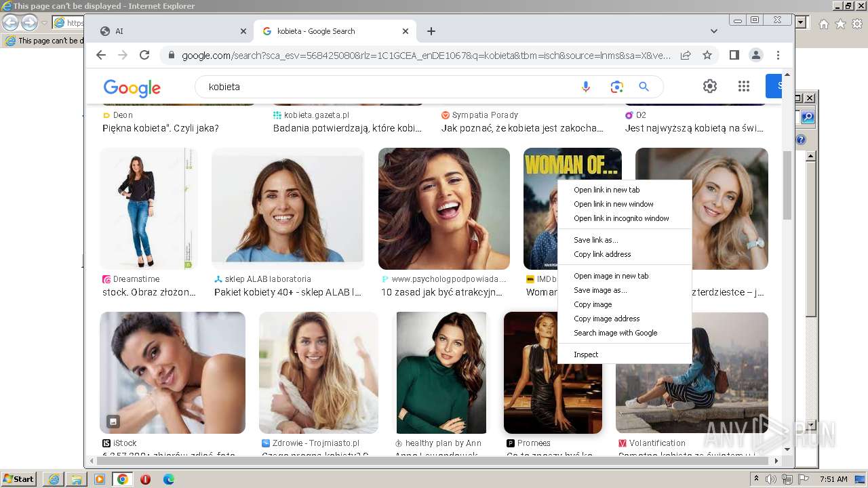Screen dimensions: 868x488
Task: Open Start menu on taskbar
Action: [19, 479]
